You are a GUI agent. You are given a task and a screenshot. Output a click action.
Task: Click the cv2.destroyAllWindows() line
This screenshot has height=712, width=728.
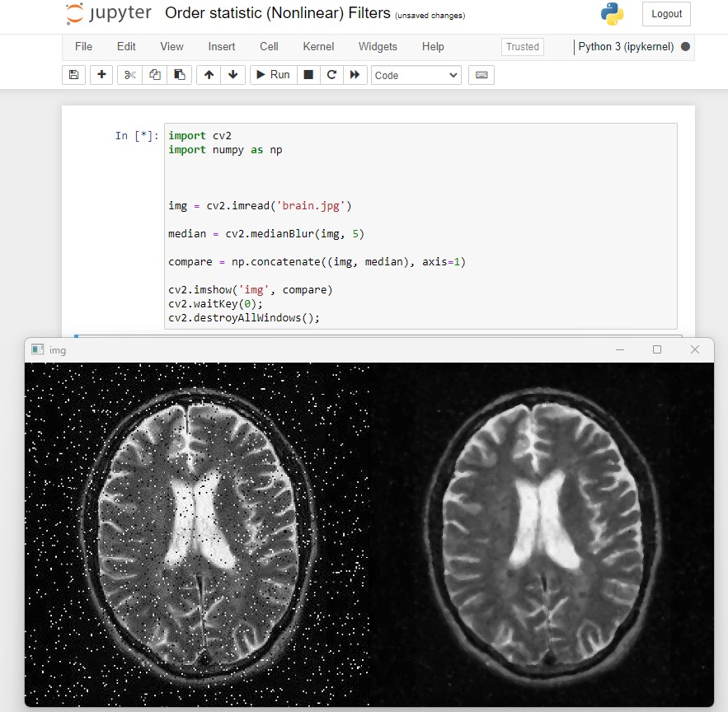tap(244, 318)
